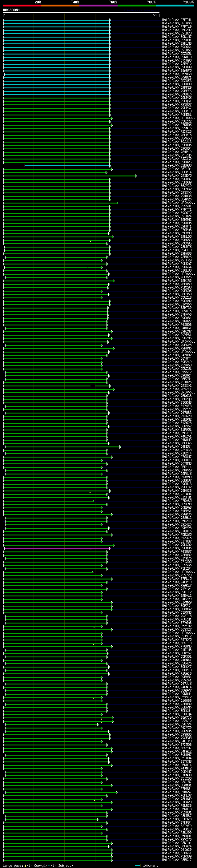Select hit UniRef100_A7PTT1
The width and height of the screenshot is (197, 868).
pyautogui.click(x=177, y=209)
